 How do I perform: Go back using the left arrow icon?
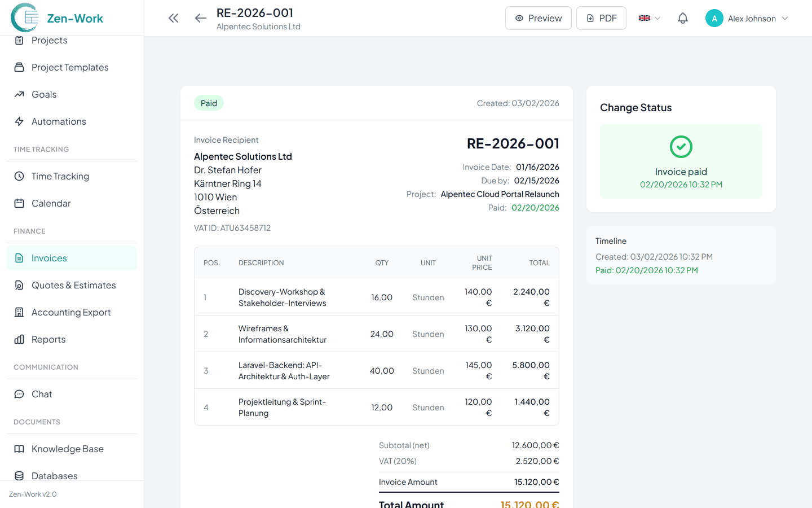tap(200, 18)
